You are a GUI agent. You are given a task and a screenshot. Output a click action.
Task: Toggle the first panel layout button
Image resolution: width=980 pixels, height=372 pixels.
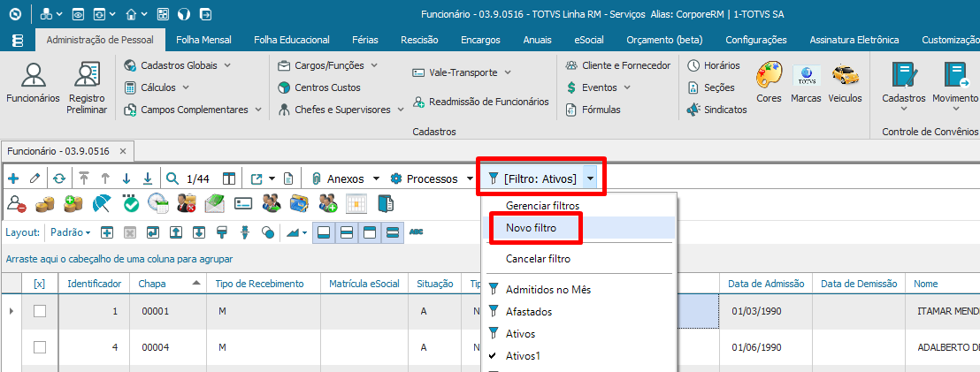pyautogui.click(x=324, y=232)
